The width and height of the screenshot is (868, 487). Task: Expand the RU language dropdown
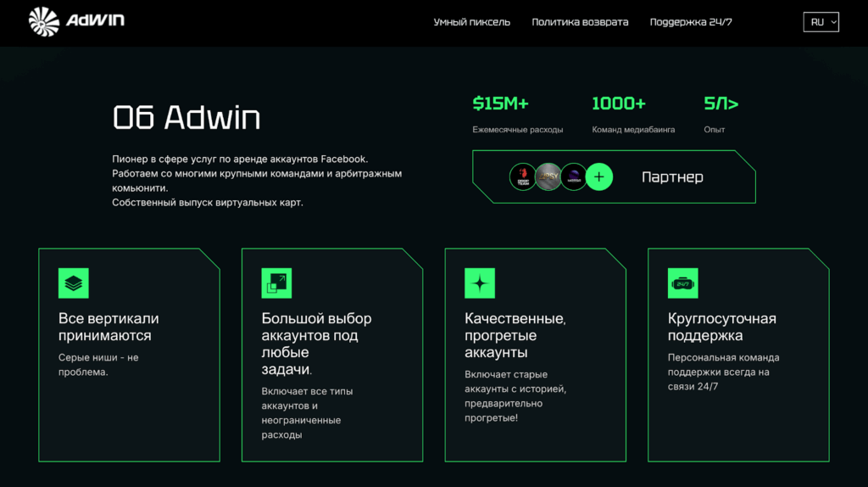(x=821, y=22)
